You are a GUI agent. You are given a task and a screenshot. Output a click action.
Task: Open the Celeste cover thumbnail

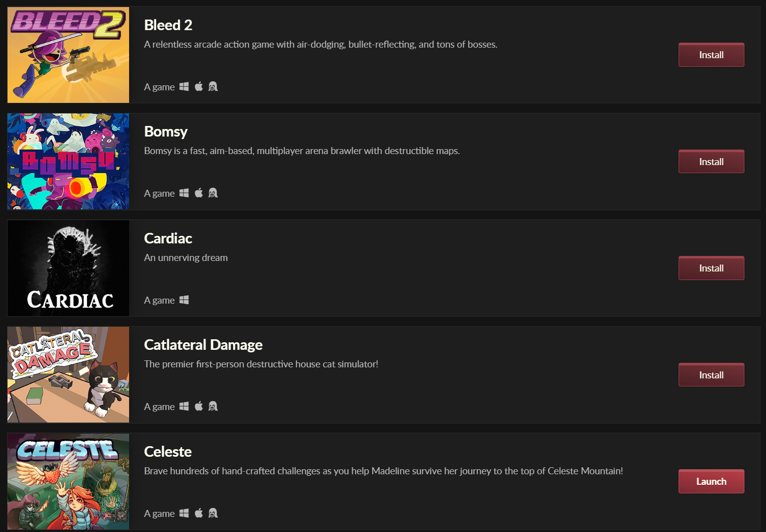pyautogui.click(x=68, y=481)
